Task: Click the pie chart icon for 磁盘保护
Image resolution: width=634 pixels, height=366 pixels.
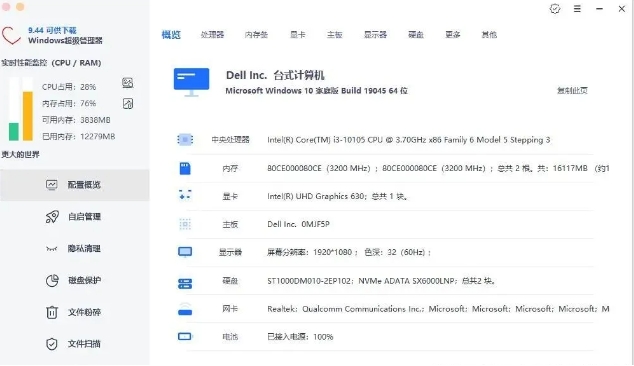Action: [52, 280]
